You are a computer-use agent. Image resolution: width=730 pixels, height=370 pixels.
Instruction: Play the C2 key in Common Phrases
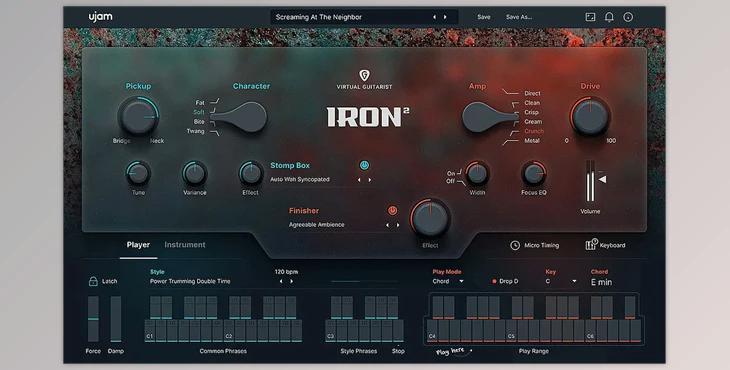click(x=229, y=331)
